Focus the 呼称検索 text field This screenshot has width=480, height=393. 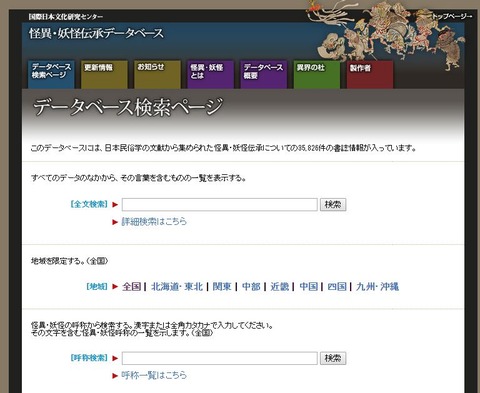coord(220,358)
